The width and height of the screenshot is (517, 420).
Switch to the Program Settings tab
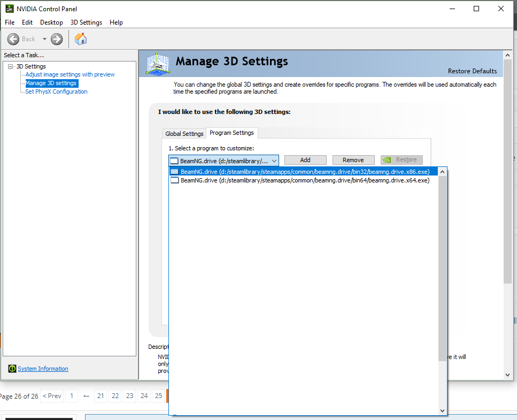232,133
